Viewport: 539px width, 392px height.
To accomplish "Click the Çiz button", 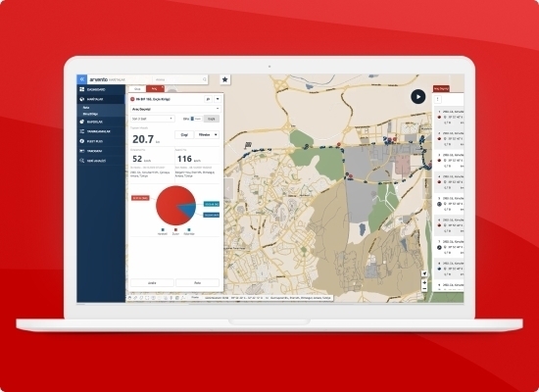I will [184, 135].
